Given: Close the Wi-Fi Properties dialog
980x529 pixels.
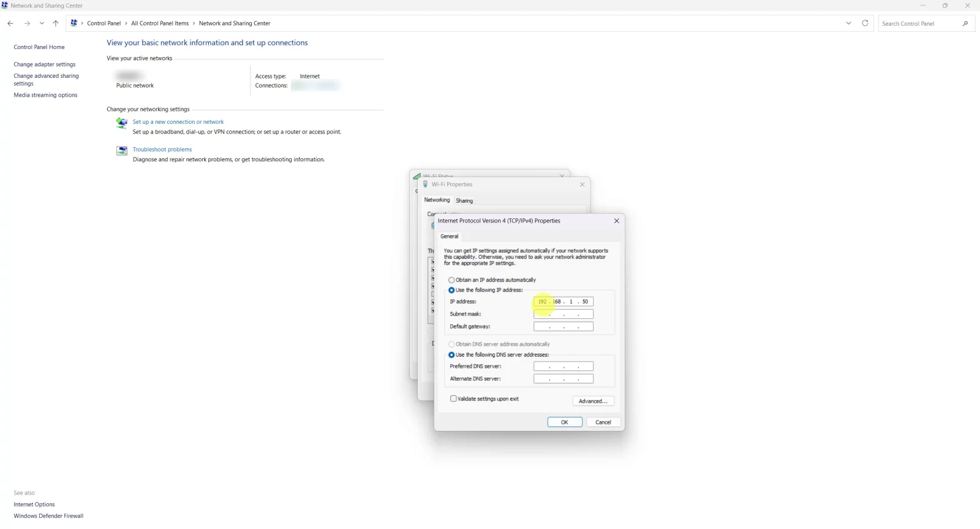Looking at the screenshot, I should [x=582, y=185].
